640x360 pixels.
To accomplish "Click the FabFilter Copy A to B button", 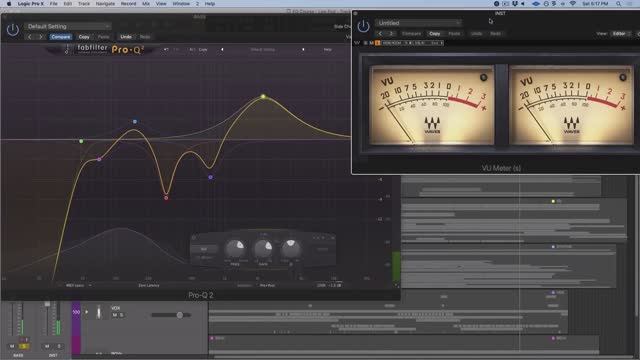I will (203, 49).
